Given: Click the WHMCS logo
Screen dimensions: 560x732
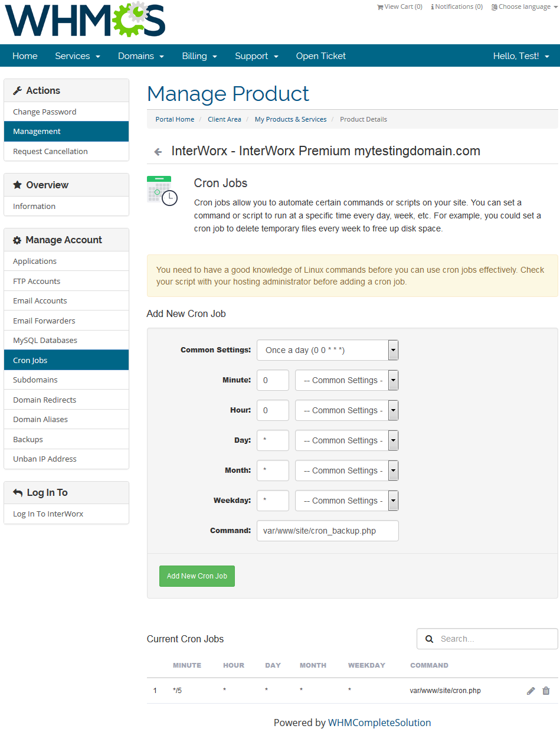Looking at the screenshot, I should 85,19.
